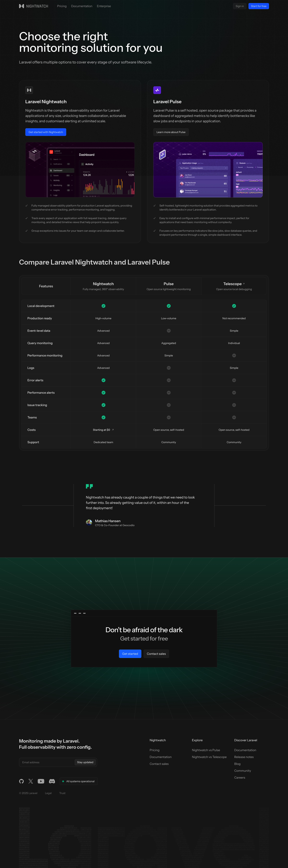The height and width of the screenshot is (868, 288).
Task: Open Documentation in the top navigation
Action: (x=81, y=6)
